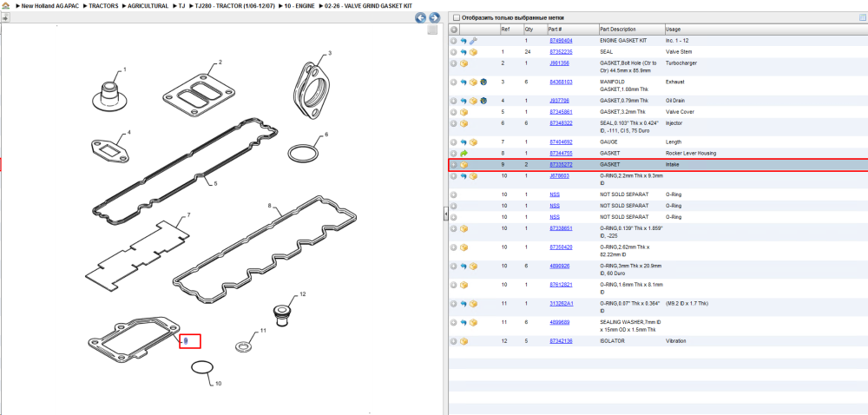Open part number J678603 link
Screen dimensions: 868x415
[x=559, y=176]
